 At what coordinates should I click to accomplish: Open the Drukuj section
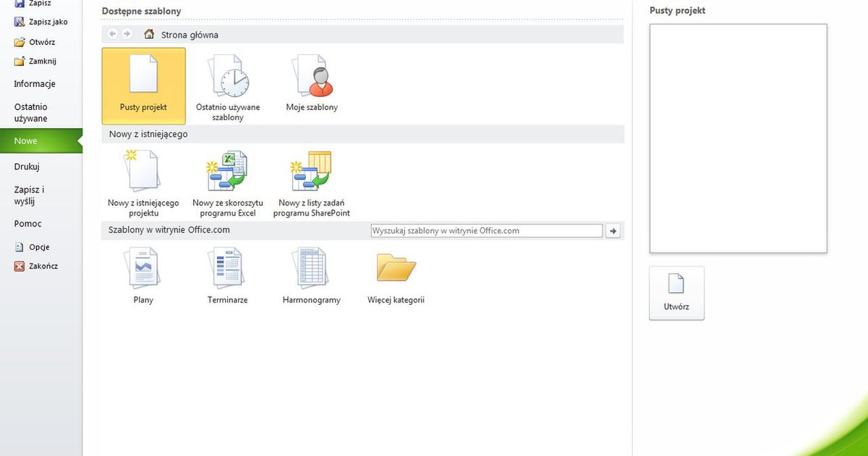tap(28, 166)
